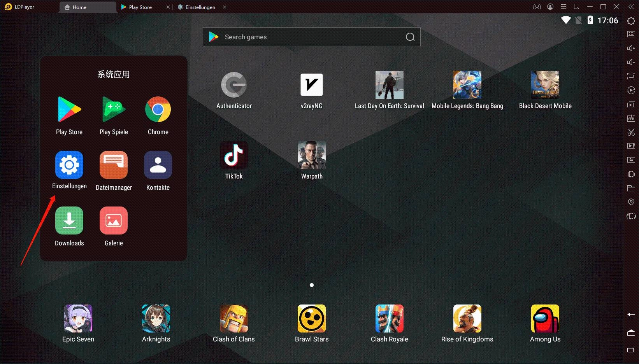Start Clash of Clans
The width and height of the screenshot is (639, 364).
[234, 318]
